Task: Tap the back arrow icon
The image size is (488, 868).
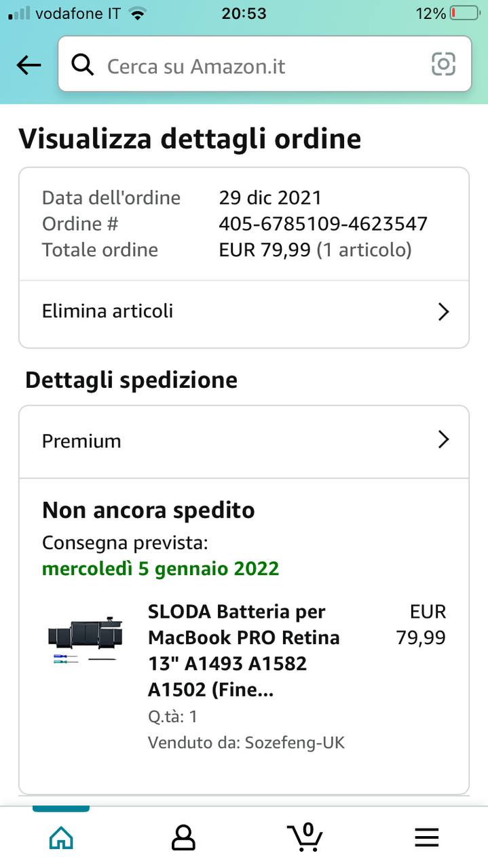Action: [29, 65]
